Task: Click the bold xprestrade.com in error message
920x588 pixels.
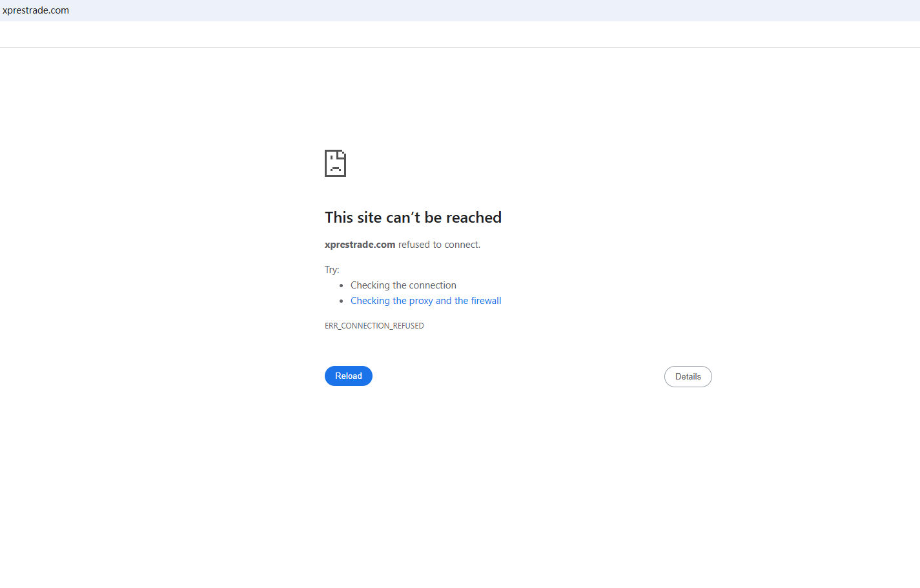Action: 360,245
